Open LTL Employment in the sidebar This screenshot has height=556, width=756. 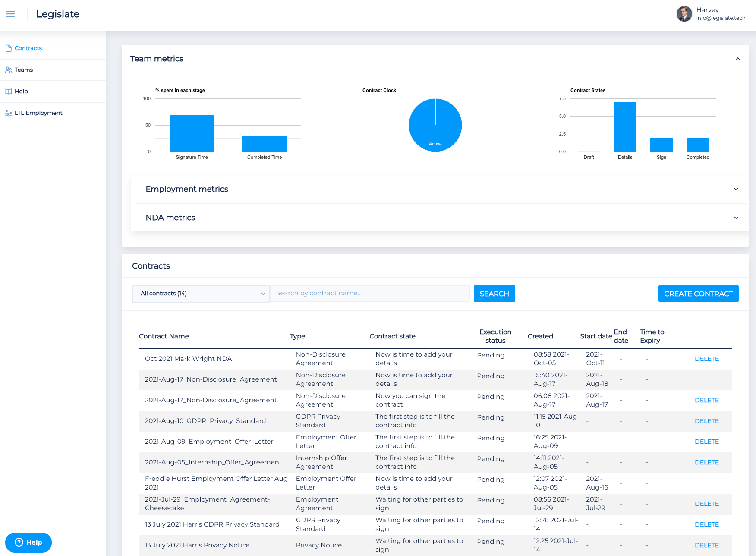coord(38,113)
